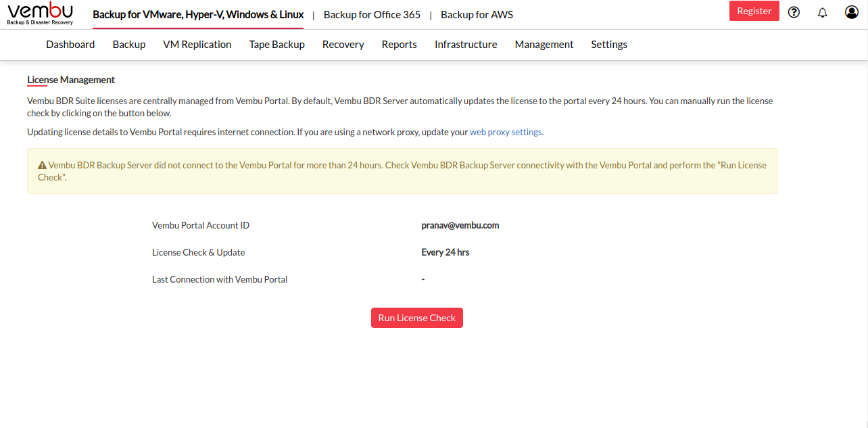Viewport: 868px width, 428px height.
Task: Click Last Connection with Vembu Portal label
Action: [x=220, y=279]
